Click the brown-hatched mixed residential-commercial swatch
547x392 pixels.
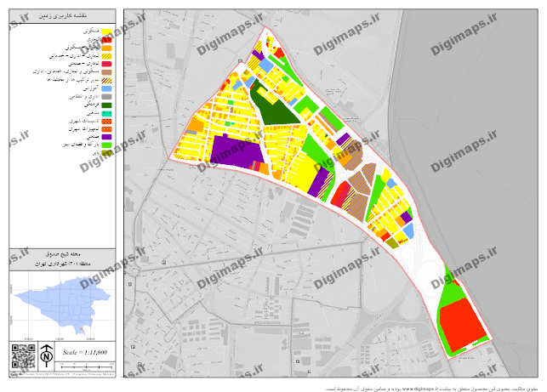106,72
